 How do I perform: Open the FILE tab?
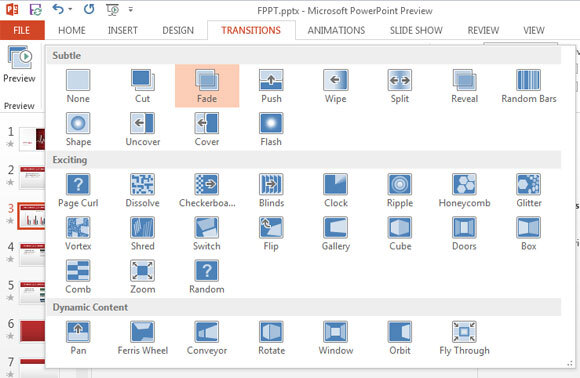(22, 30)
